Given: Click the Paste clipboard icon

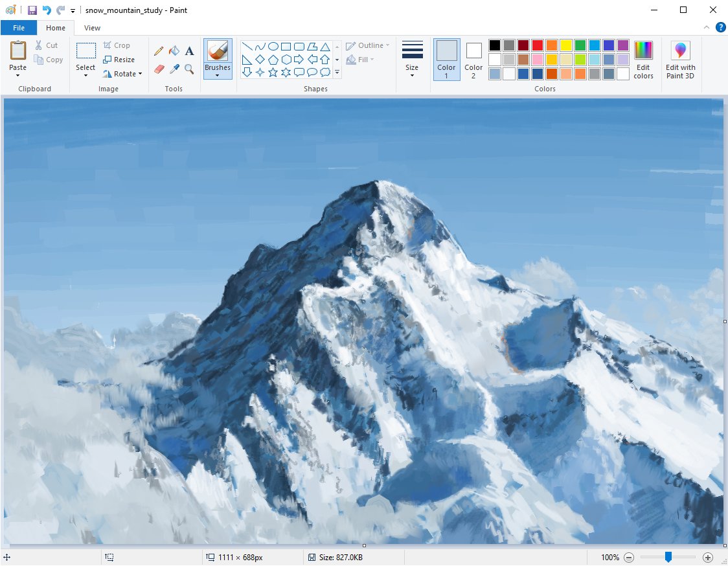Looking at the screenshot, I should [x=18, y=51].
